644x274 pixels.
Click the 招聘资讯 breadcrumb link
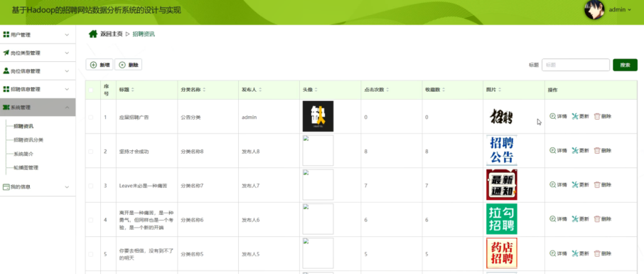tap(144, 34)
